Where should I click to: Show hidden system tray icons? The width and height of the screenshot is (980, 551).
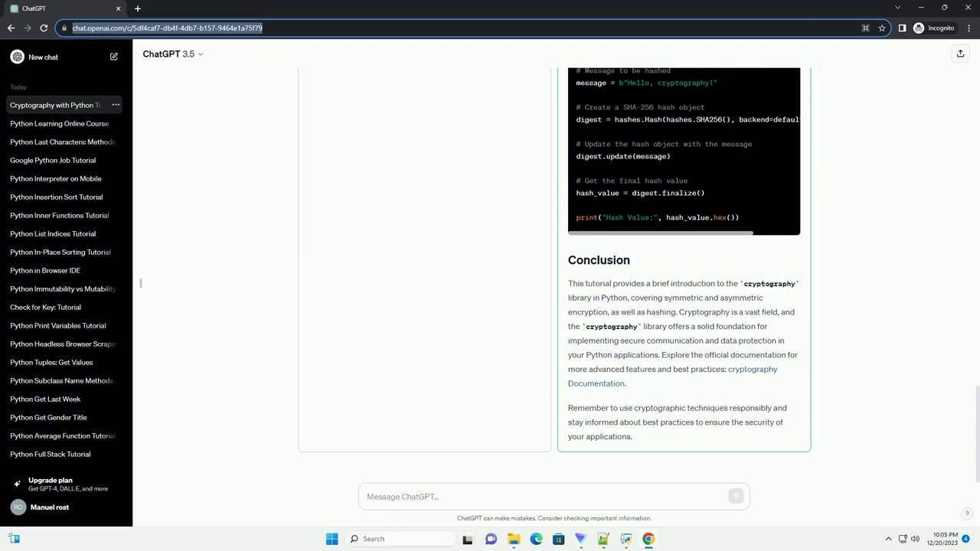tap(888, 539)
